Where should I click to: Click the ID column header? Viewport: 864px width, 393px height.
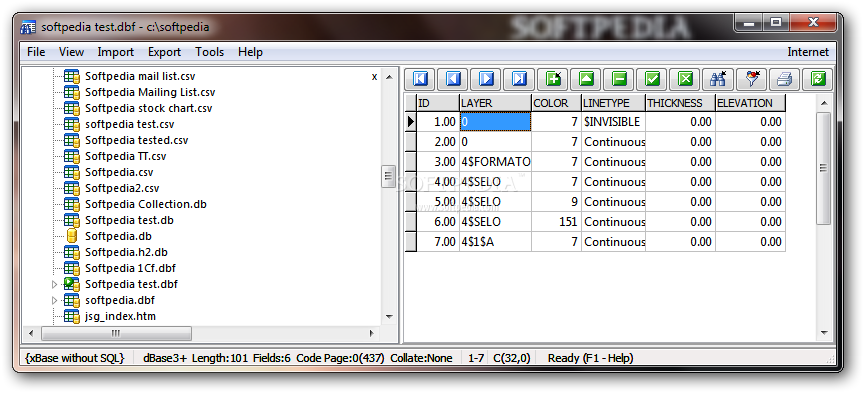click(438, 103)
